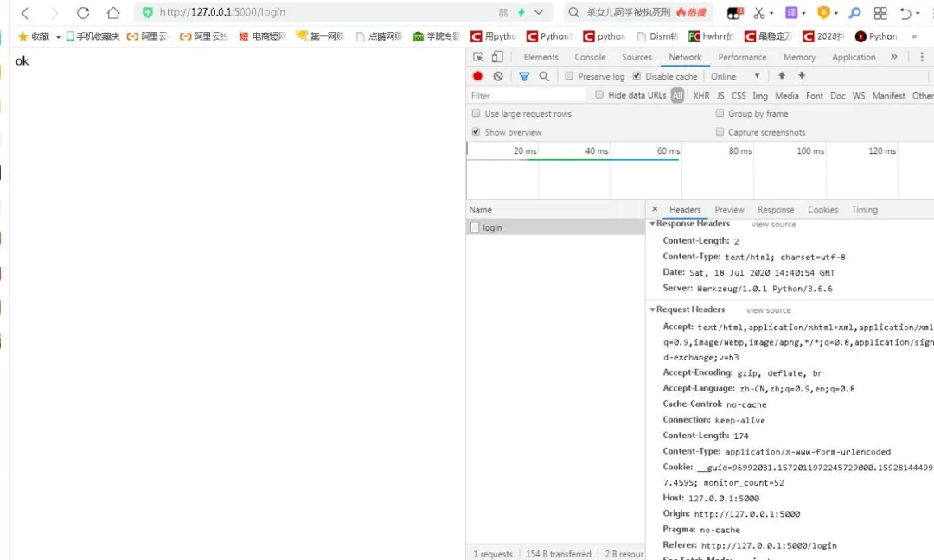The height and width of the screenshot is (560, 934).
Task: Click the lightning speed-mode icon in address bar
Action: point(521,12)
